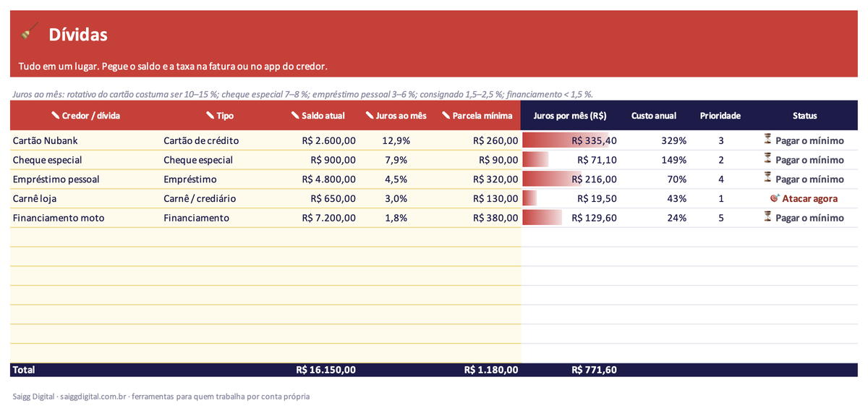The image size is (868, 411).
Task: Select the R$ 900,00 balance cell
Action: coord(319,160)
